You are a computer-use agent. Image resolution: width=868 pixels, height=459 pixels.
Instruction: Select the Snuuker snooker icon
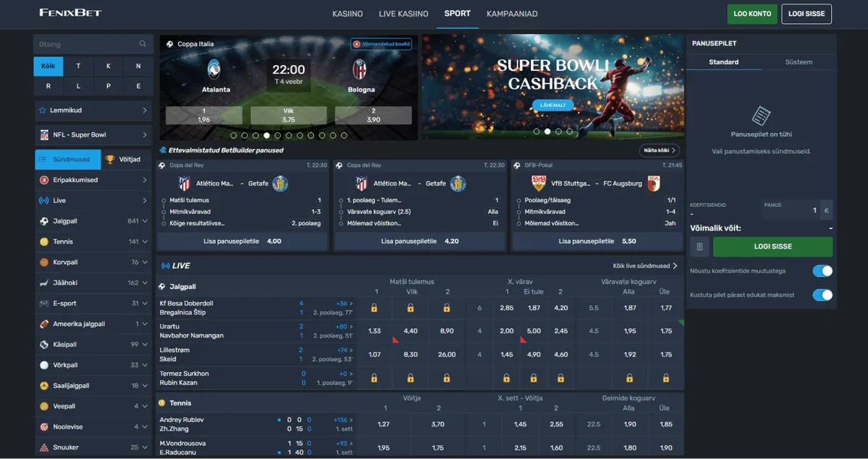(x=44, y=447)
